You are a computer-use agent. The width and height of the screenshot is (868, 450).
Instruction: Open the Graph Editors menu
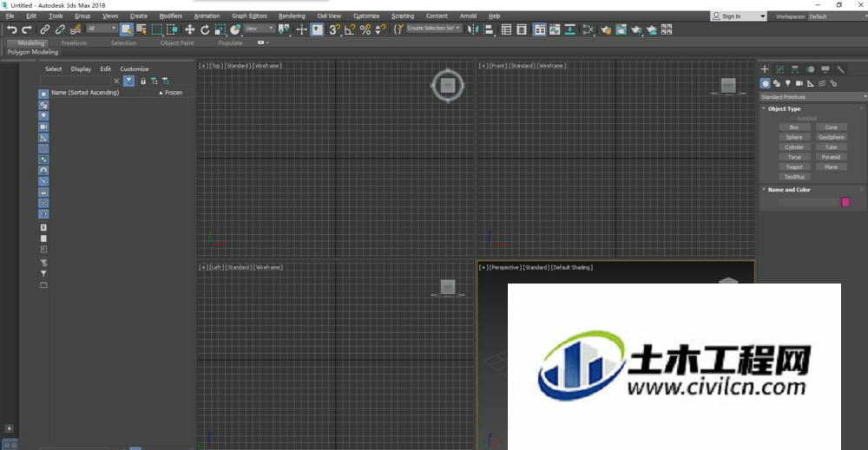249,16
